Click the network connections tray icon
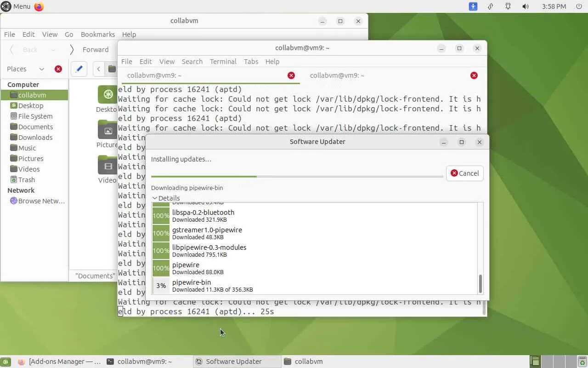This screenshot has width=588, height=368. coord(491,6)
